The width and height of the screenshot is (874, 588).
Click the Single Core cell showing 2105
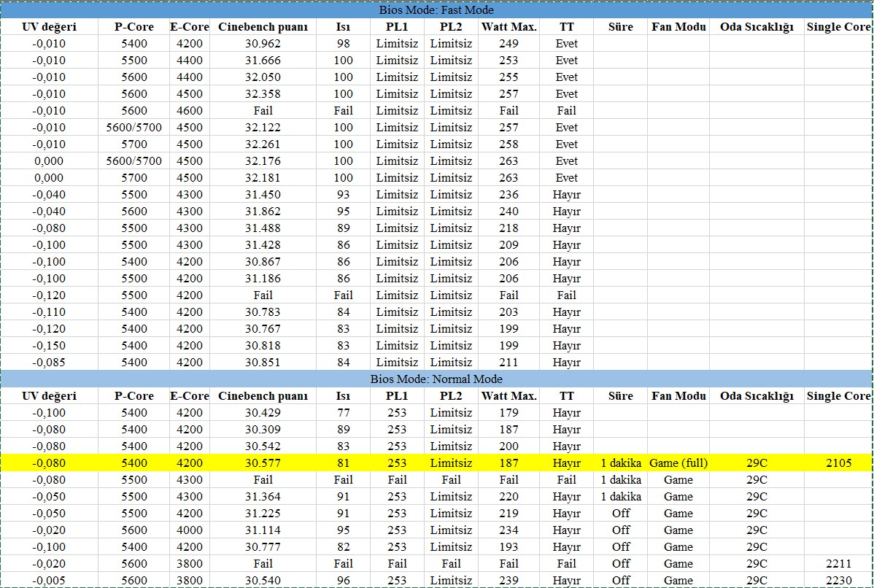click(838, 463)
